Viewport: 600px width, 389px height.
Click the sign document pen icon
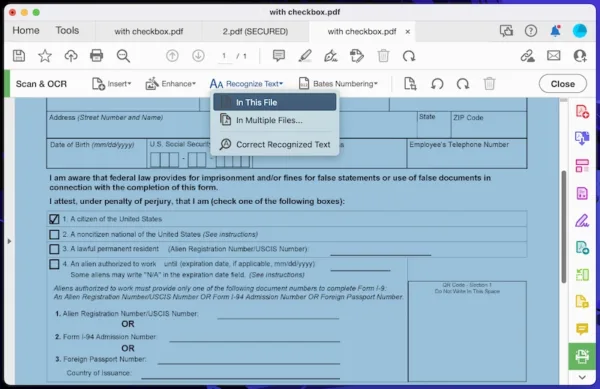click(331, 56)
